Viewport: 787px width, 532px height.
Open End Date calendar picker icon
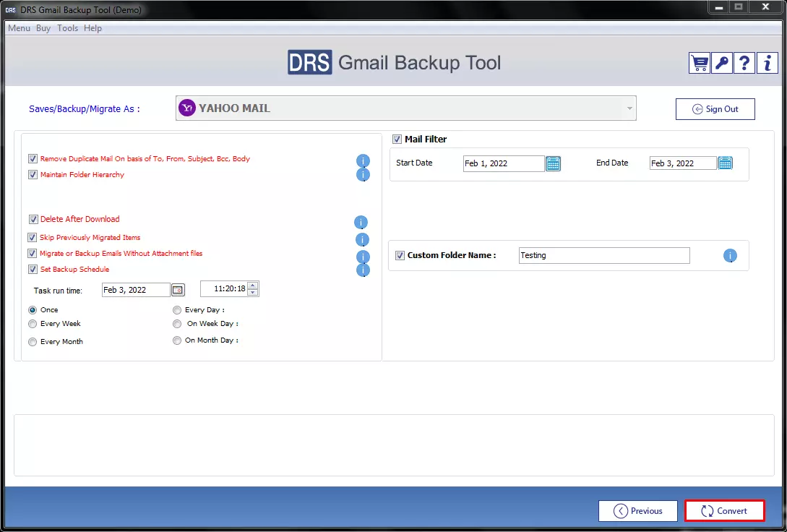pyautogui.click(x=725, y=163)
